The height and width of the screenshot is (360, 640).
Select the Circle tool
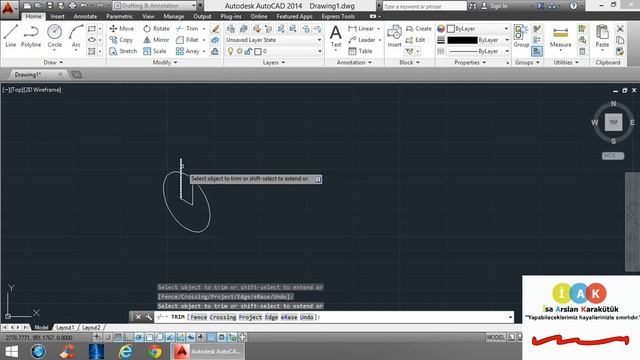click(54, 36)
